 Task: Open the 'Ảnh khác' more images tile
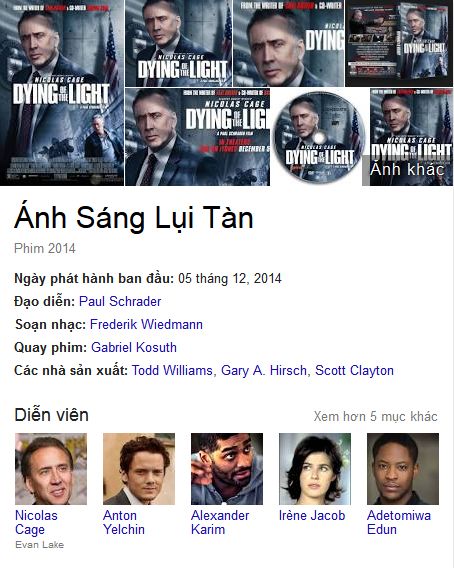coord(408,137)
